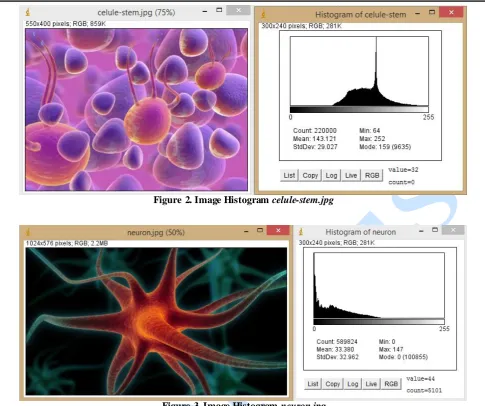Screen dimensions: 485x406
Task: Click Live button in neuron histogram
Action: 371,384
